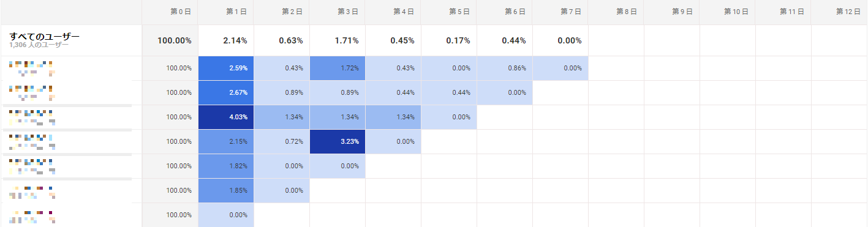The width and height of the screenshot is (868, 227).
Task: Select the 1.82% retention cell
Action: [225, 166]
